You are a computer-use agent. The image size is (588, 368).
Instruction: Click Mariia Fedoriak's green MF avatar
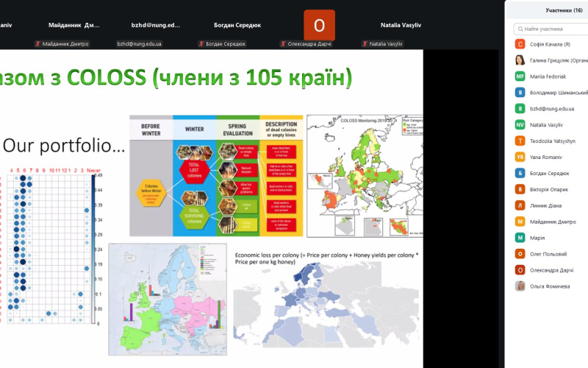point(520,77)
